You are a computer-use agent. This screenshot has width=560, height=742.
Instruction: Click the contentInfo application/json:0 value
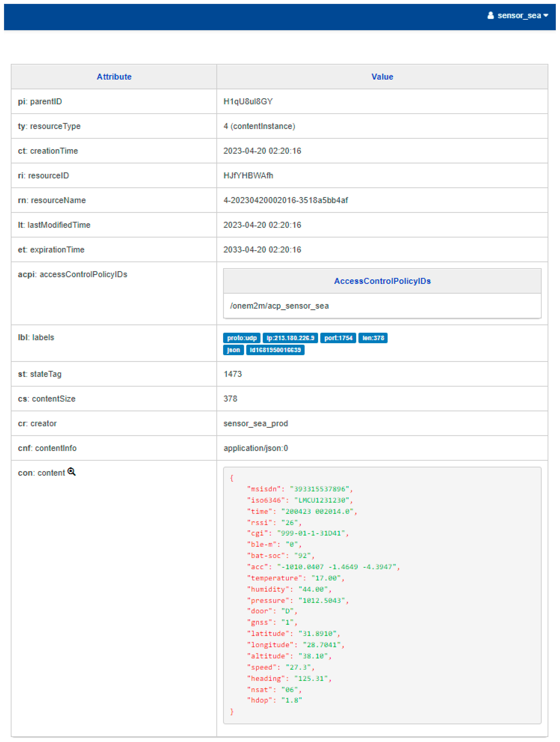coord(256,448)
